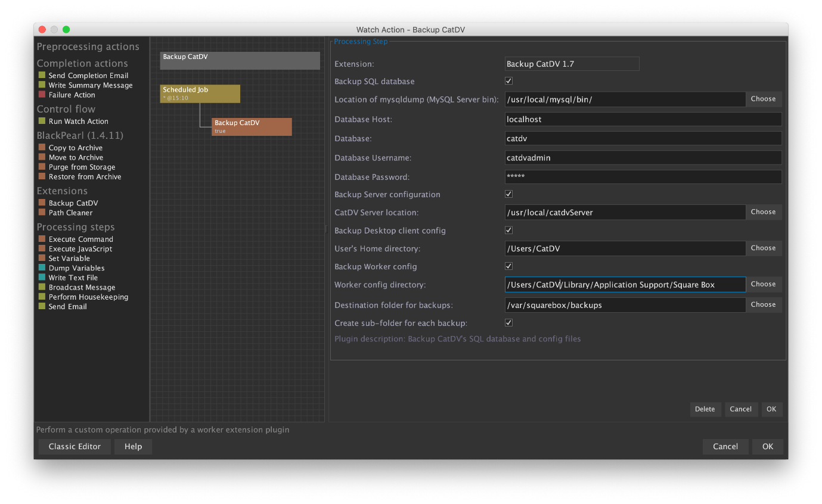This screenshot has height=504, width=822.
Task: Select gray Backup CatDV header node
Action: (x=240, y=61)
